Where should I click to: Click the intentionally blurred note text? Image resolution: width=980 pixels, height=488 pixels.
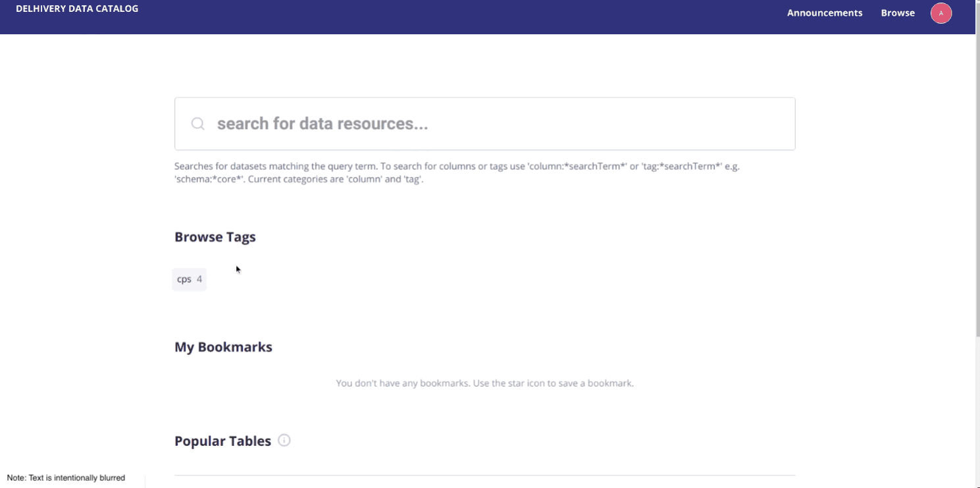point(66,478)
